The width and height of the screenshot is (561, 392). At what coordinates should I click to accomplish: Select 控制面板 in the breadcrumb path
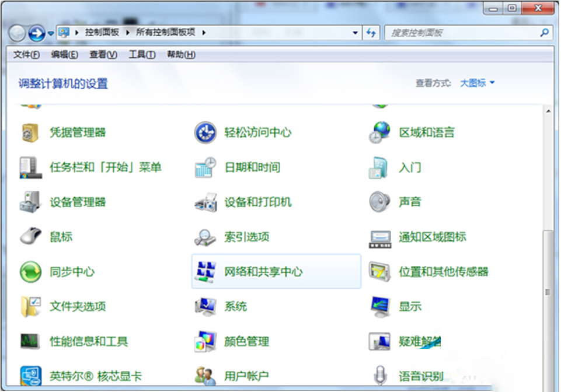point(102,33)
